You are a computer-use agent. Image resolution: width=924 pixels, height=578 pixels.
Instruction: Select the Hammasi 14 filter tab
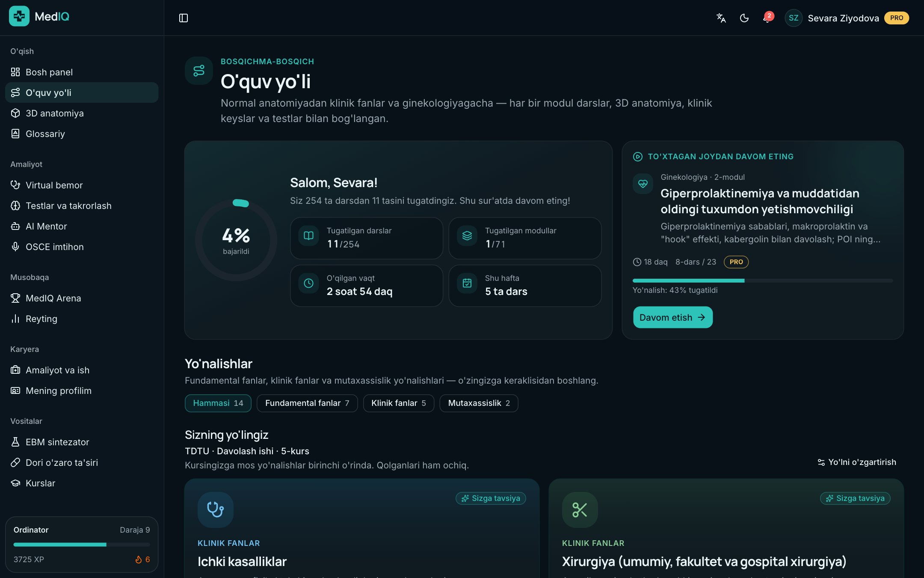pos(218,403)
